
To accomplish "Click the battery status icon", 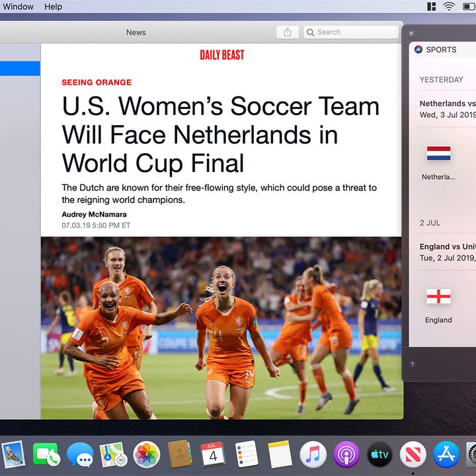I will [469, 7].
